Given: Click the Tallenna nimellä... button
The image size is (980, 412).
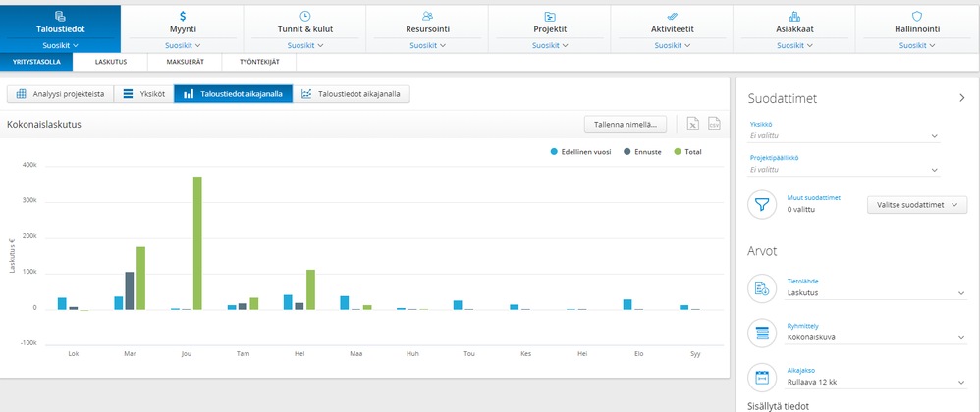Looking at the screenshot, I should coord(626,125).
